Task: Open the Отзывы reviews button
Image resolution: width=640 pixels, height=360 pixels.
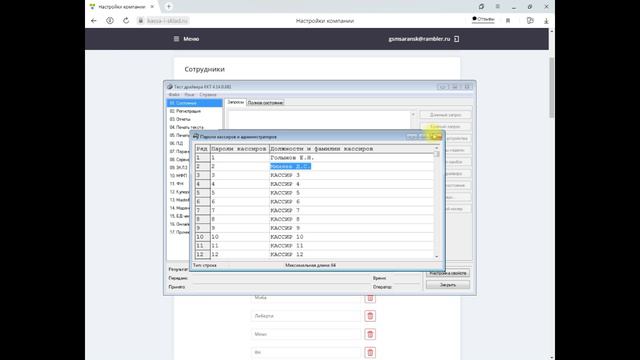Action: [483, 19]
